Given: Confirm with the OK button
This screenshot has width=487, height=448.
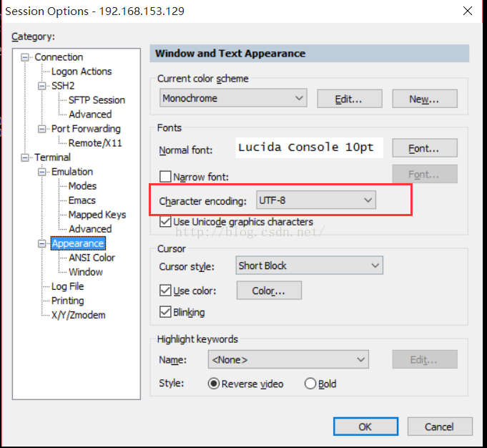Looking at the screenshot, I should 365,427.
